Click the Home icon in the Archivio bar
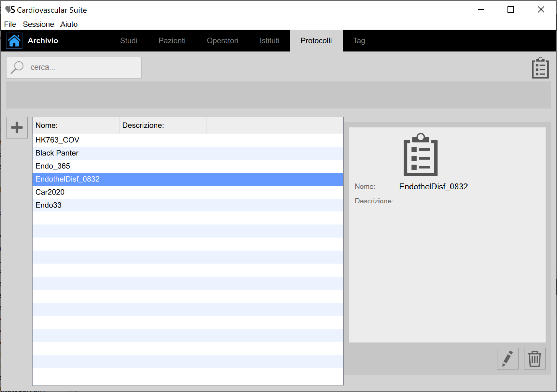The width and height of the screenshot is (557, 392). (x=14, y=41)
